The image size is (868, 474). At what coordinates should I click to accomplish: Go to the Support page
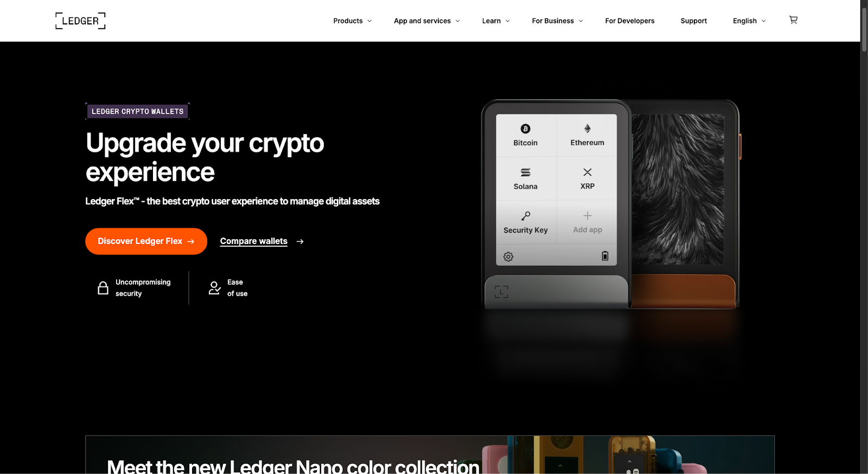[x=694, y=21]
